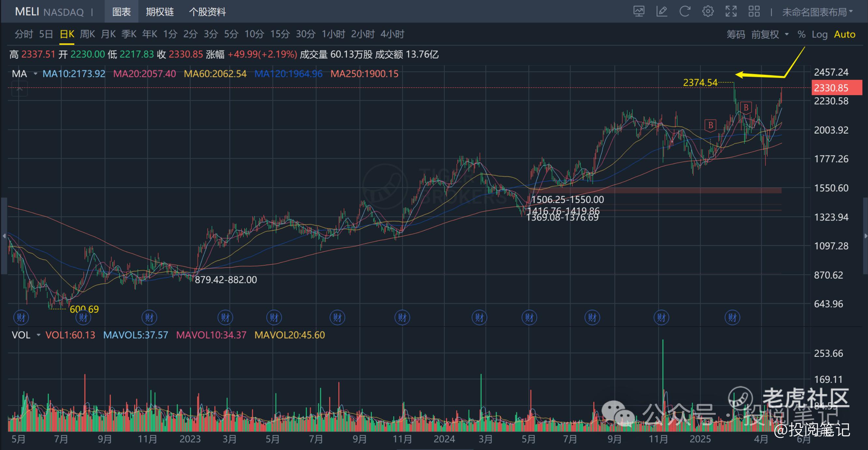The image size is (868, 450).
Task: Click current price tag 2330.85
Action: (x=837, y=88)
